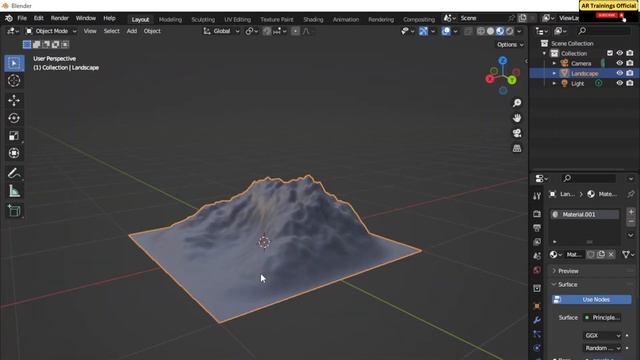Click the Use Nodes button

pos(592,300)
